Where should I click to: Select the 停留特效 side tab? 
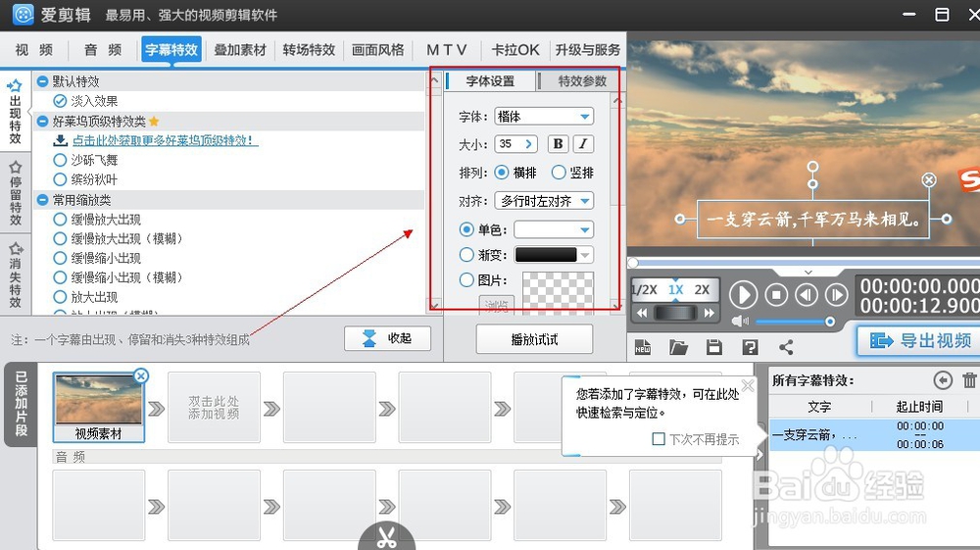[x=15, y=193]
